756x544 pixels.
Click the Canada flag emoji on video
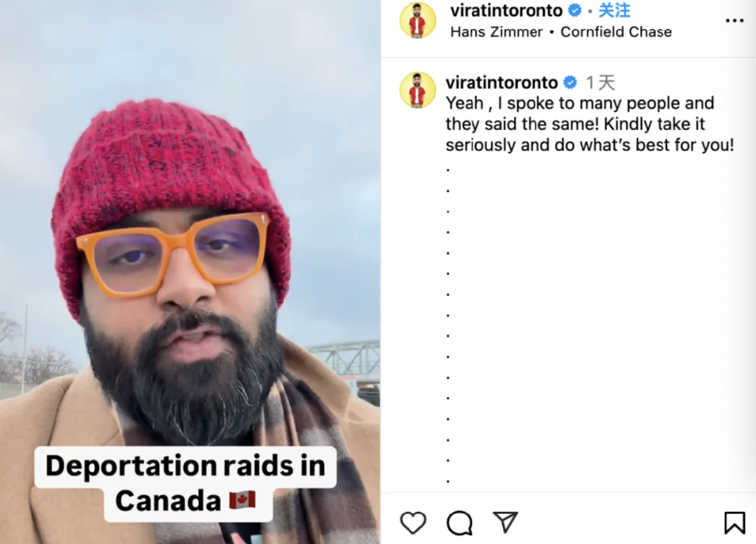click(x=243, y=500)
